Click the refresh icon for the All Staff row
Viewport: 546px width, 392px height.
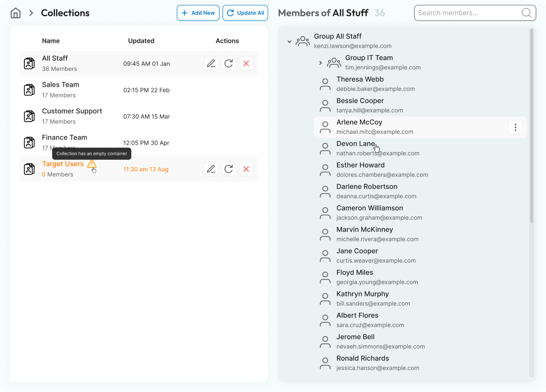(x=228, y=63)
